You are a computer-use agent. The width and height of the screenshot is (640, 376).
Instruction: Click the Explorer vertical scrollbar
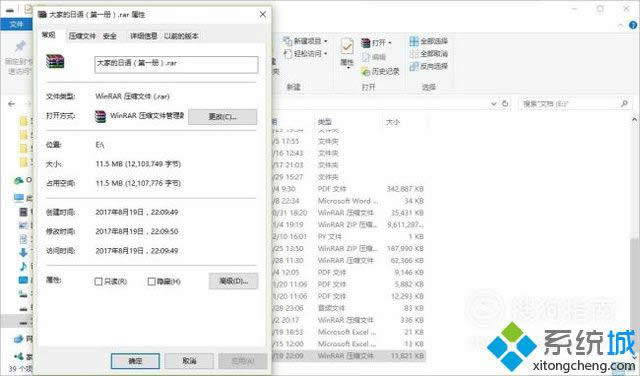click(x=635, y=282)
